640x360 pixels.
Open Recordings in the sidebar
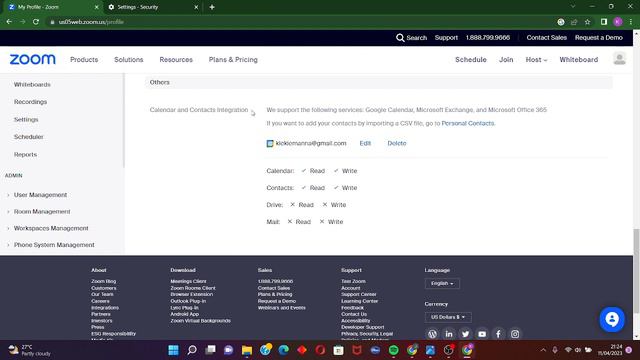pyautogui.click(x=30, y=102)
